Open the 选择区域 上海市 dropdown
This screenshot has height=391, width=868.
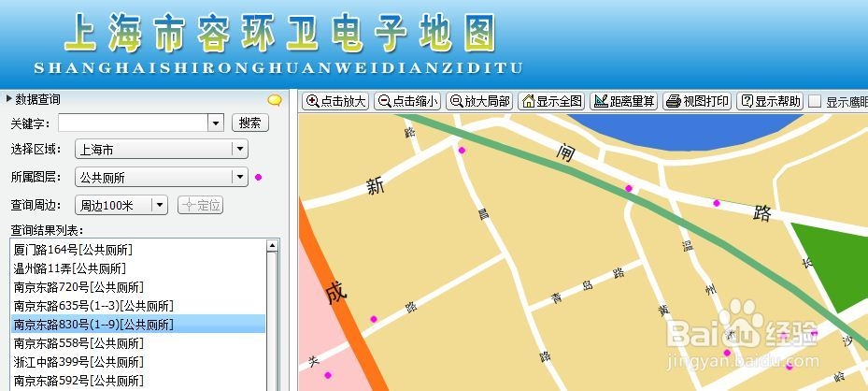[162, 149]
